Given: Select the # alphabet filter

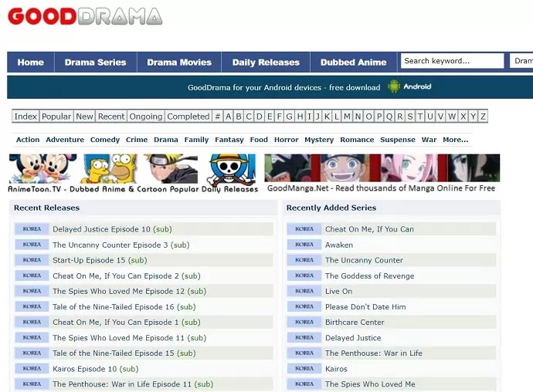Looking at the screenshot, I should click(218, 117).
